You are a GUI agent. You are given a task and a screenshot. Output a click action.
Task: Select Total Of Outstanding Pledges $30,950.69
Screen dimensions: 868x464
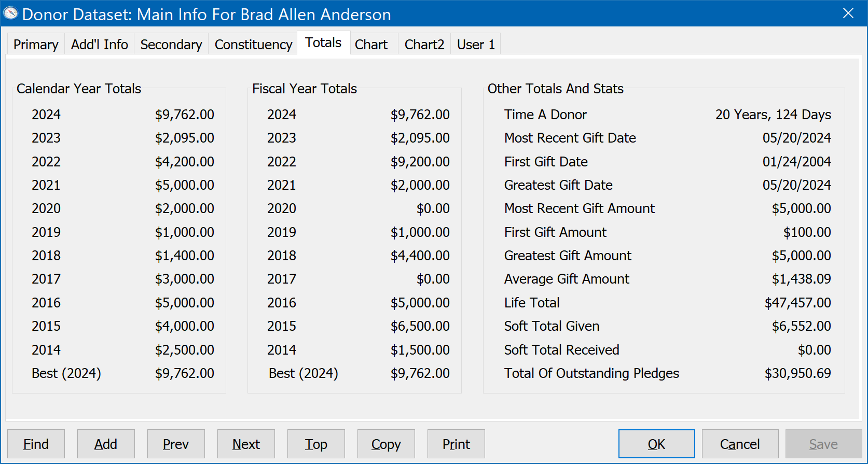tap(798, 373)
